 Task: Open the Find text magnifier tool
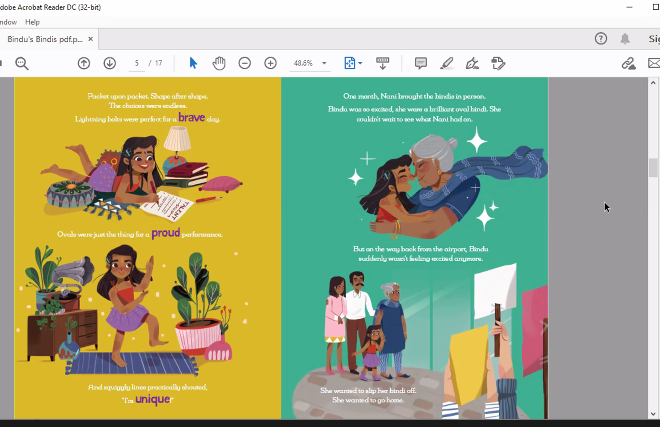coord(22,64)
